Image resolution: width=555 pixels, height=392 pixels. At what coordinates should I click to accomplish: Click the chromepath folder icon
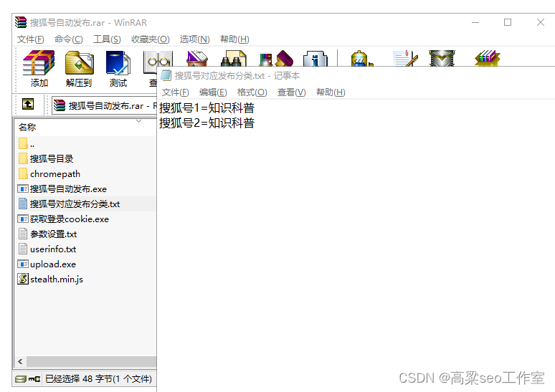[23, 173]
